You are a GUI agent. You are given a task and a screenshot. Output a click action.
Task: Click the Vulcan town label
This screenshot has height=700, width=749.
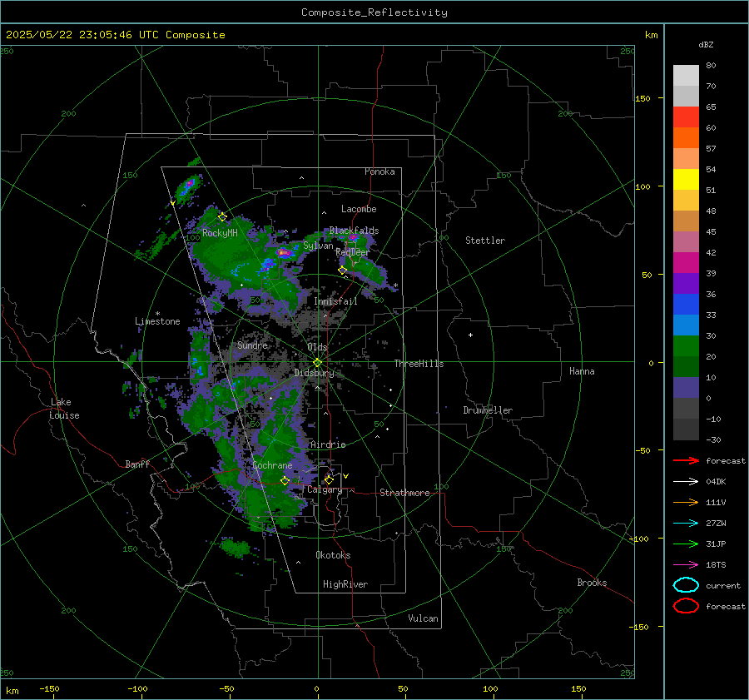tap(423, 618)
